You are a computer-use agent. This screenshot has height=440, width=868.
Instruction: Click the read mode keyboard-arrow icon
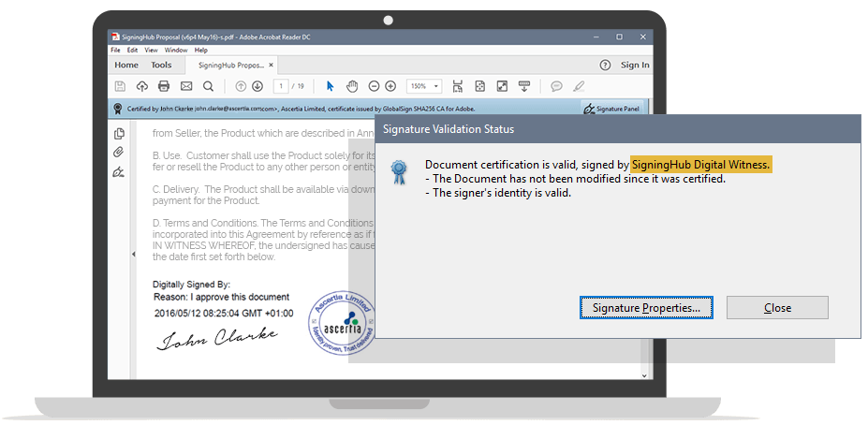pyautogui.click(x=524, y=86)
